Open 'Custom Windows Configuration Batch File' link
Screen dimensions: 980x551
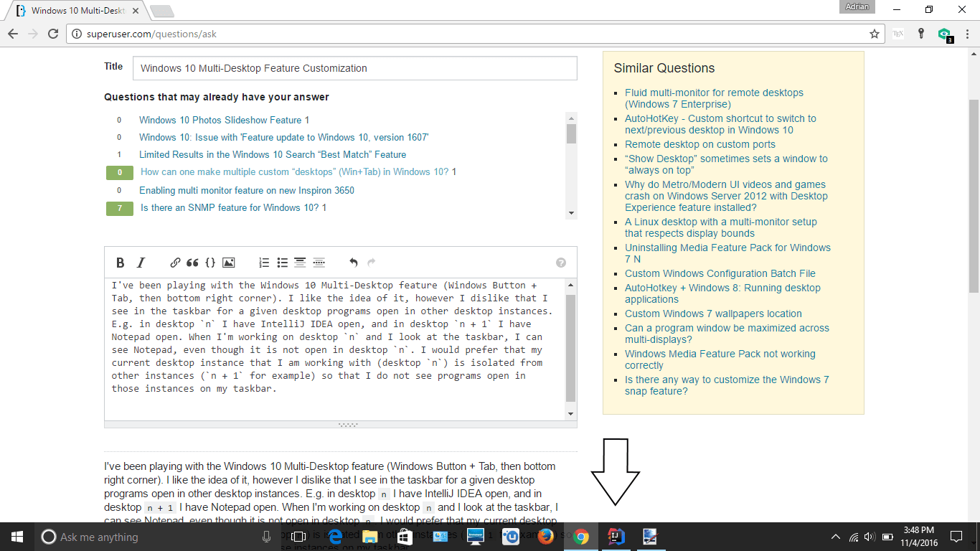point(720,273)
